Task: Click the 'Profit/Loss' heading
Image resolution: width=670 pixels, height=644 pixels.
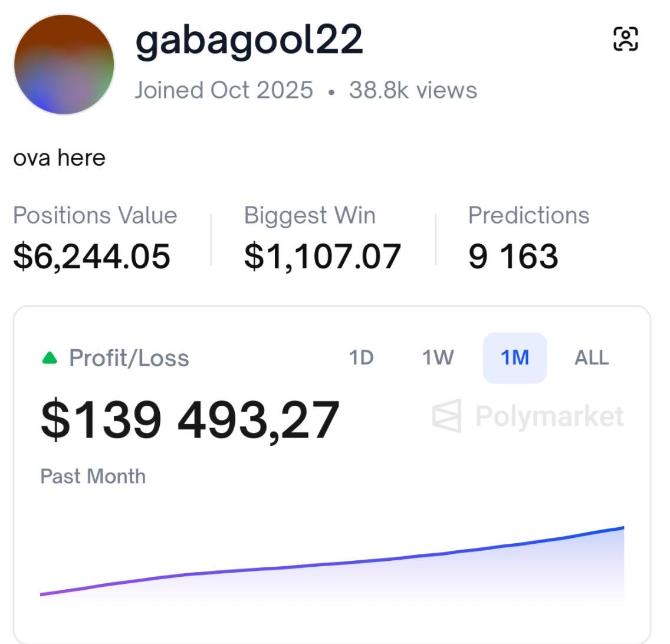Action: click(129, 358)
